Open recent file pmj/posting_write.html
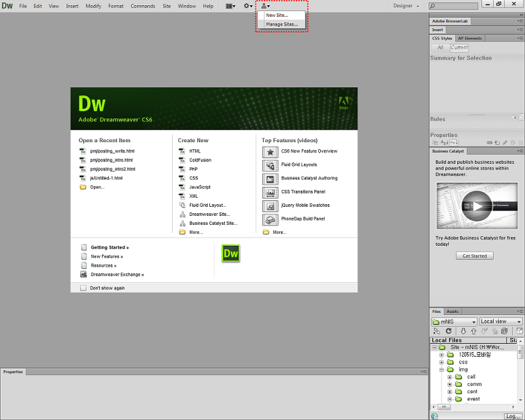This screenshot has width=525, height=420. pos(112,151)
